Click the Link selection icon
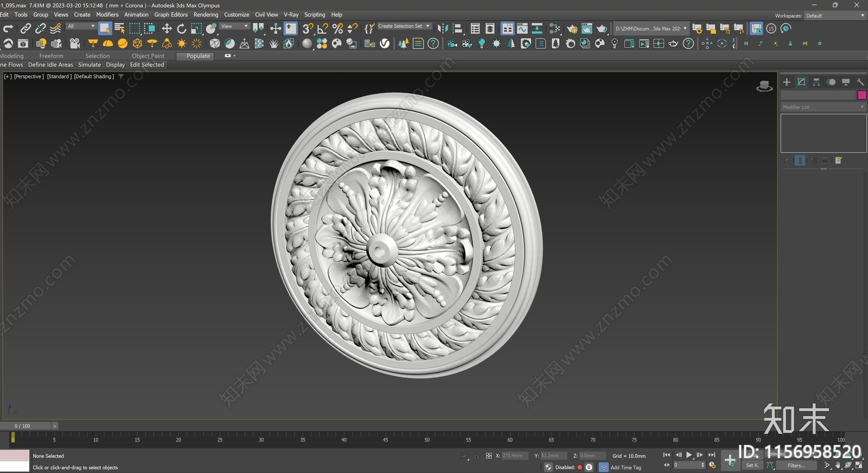Screen dimensions: 868x473 (25, 28)
